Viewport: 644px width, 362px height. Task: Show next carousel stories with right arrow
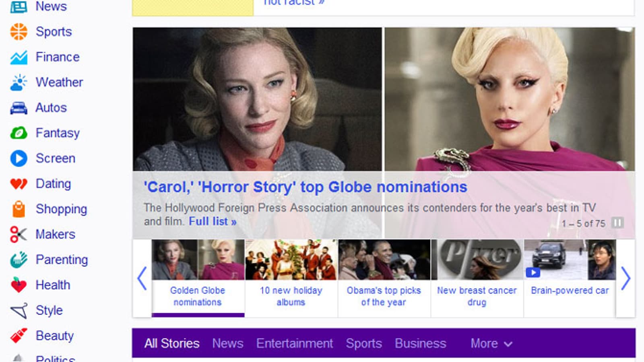(x=625, y=278)
